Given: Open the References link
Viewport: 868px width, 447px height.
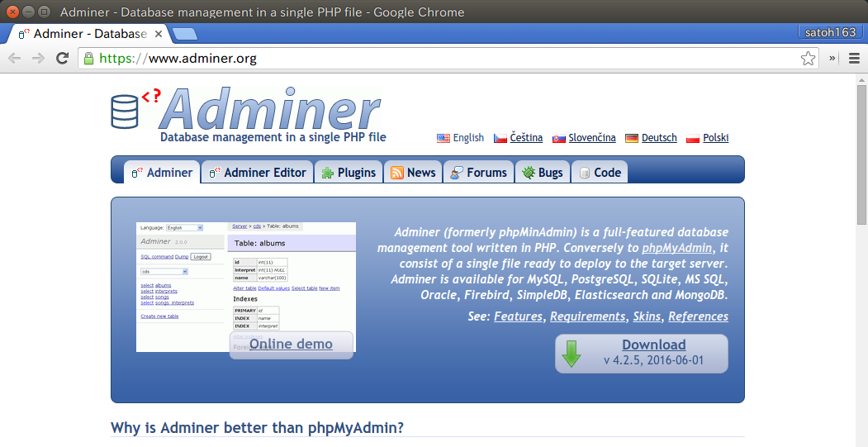Looking at the screenshot, I should click(698, 316).
